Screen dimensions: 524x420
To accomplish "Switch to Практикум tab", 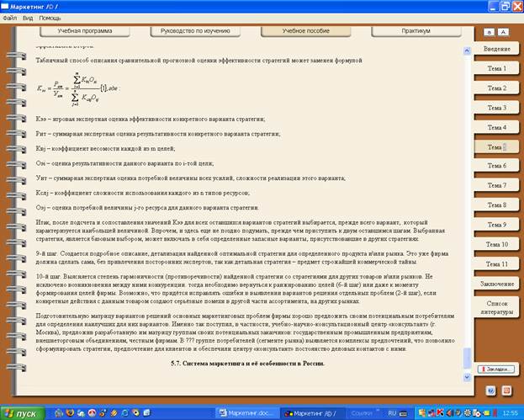I will tap(416, 31).
